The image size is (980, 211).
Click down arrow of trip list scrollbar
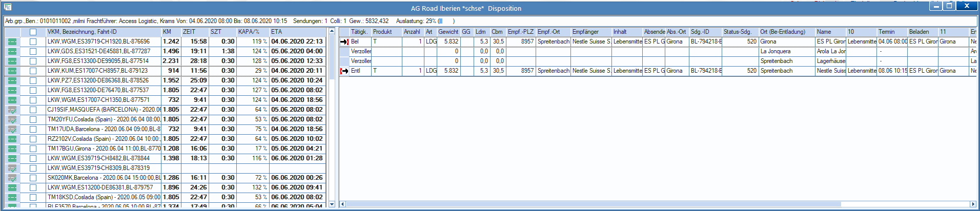[332, 204]
